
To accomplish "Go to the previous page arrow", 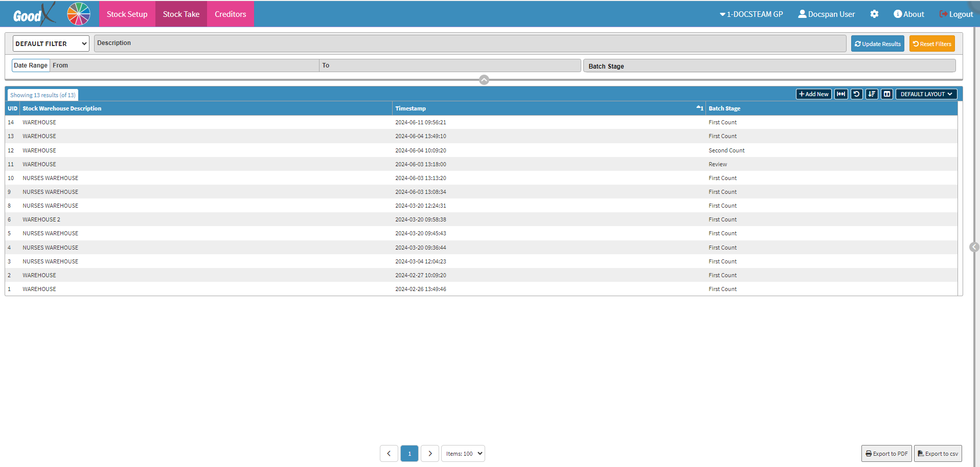I will (x=389, y=454).
